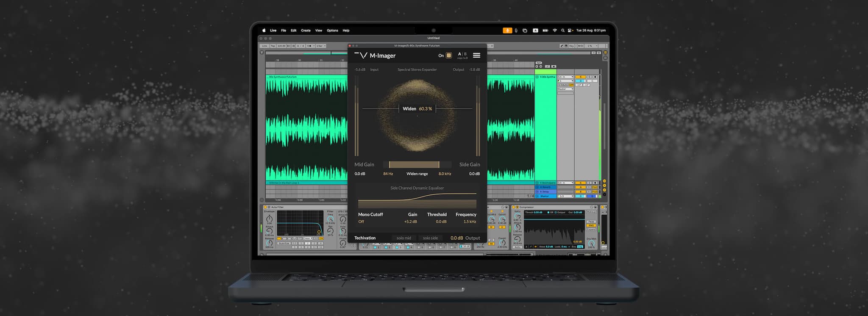Click the Techivation logo in plugin header
The height and width of the screenshot is (316, 868).
coord(361,55)
